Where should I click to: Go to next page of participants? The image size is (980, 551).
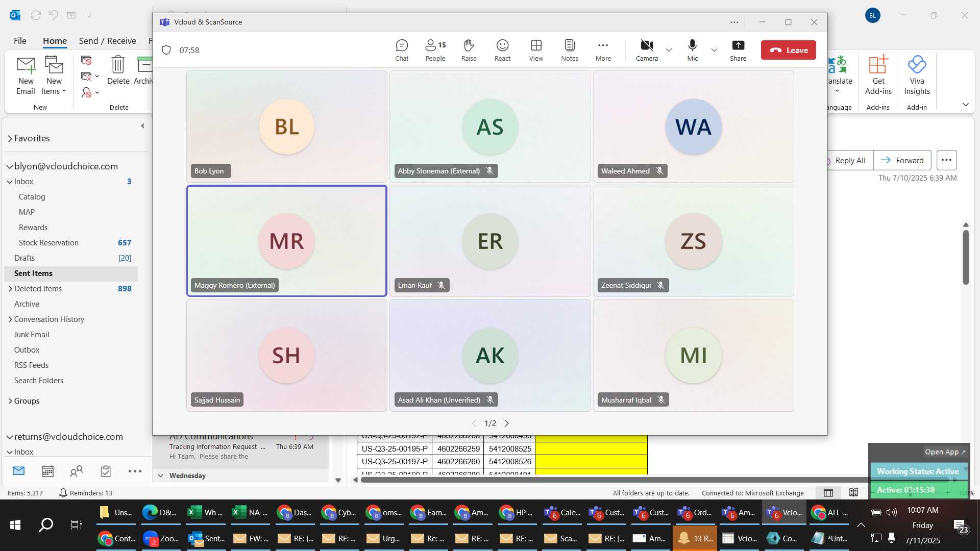(x=506, y=423)
